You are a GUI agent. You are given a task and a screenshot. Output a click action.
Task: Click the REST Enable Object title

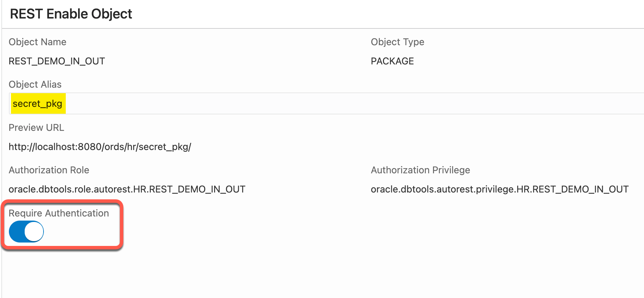[x=71, y=14]
